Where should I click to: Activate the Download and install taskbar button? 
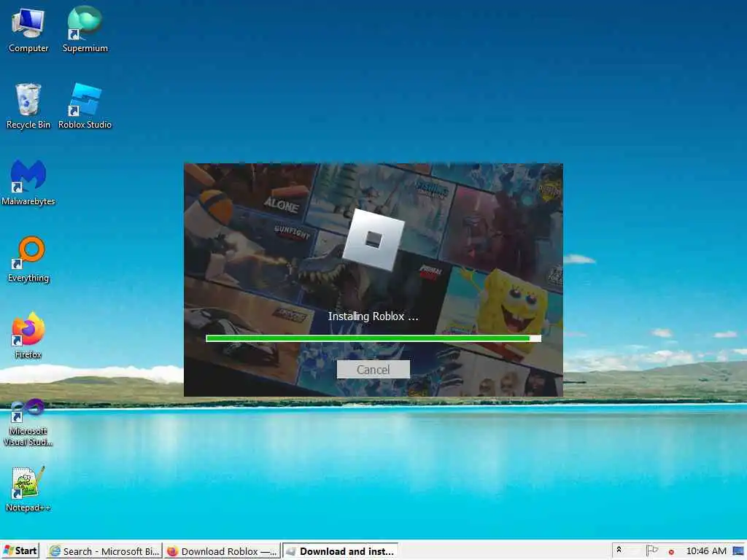tap(340, 551)
